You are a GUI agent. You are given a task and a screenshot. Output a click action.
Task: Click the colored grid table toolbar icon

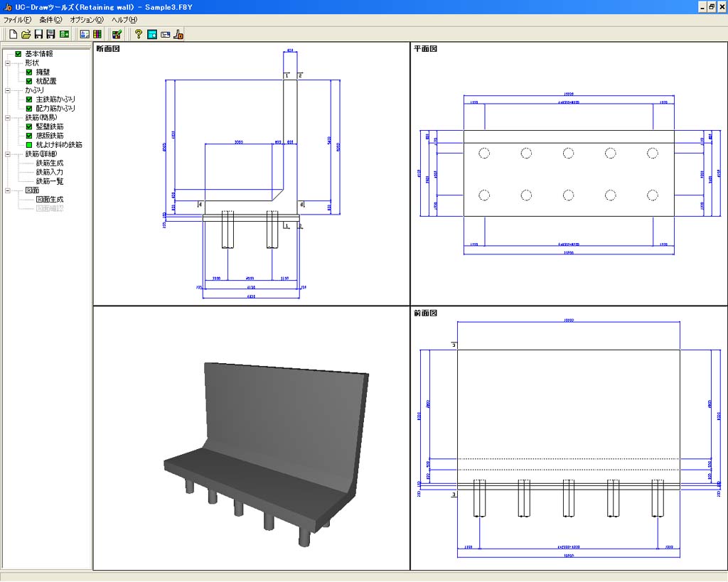click(x=97, y=33)
